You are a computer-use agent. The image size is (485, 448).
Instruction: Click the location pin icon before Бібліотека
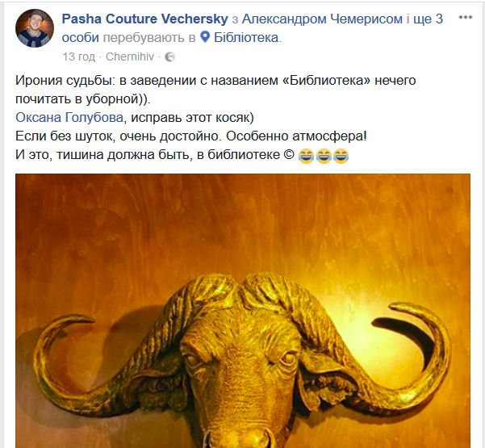pyautogui.click(x=205, y=37)
